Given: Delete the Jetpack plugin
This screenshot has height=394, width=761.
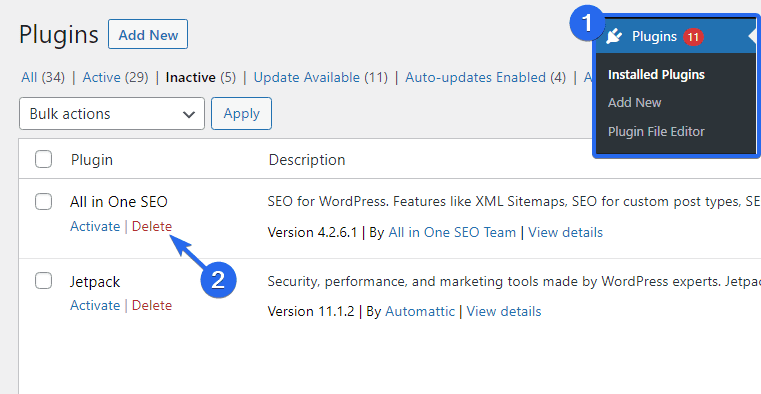Looking at the screenshot, I should 152,305.
